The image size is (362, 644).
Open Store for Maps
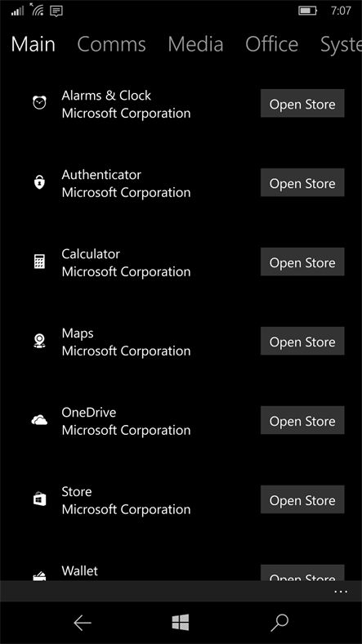point(302,341)
